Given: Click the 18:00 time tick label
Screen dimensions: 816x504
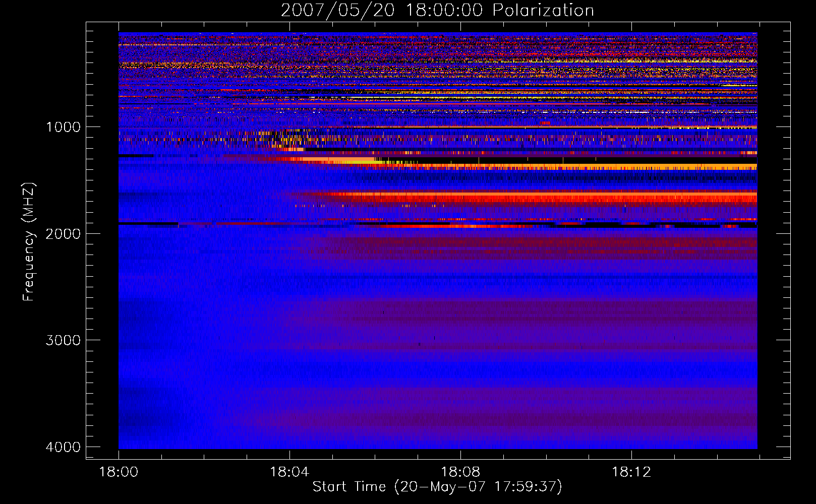Looking at the screenshot, I should pos(119,472).
